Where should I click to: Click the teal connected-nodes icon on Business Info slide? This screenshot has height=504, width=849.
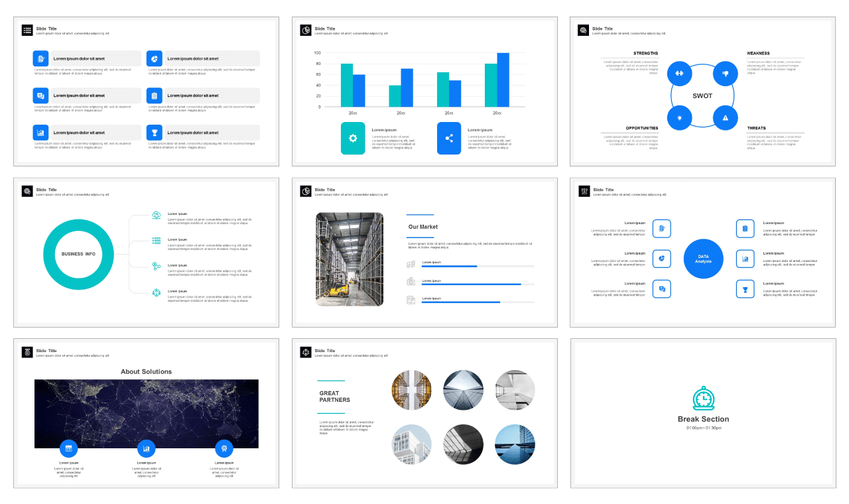tap(157, 266)
